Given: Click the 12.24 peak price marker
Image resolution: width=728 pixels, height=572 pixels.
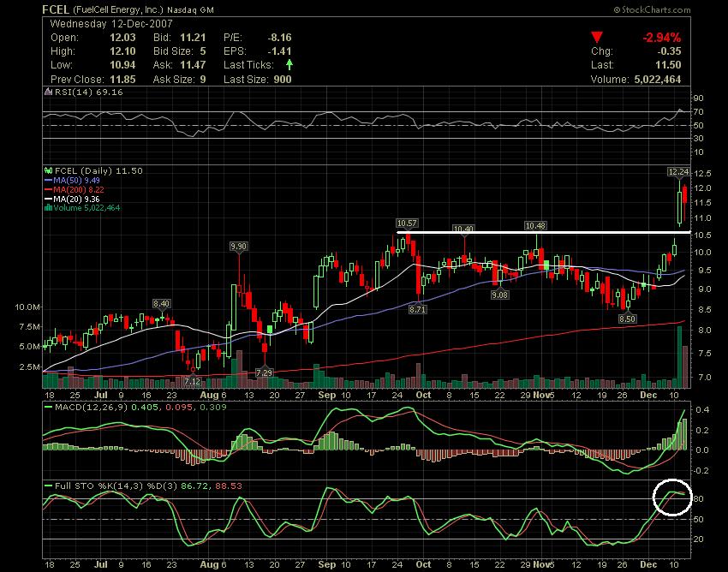Looking at the screenshot, I should [x=678, y=172].
